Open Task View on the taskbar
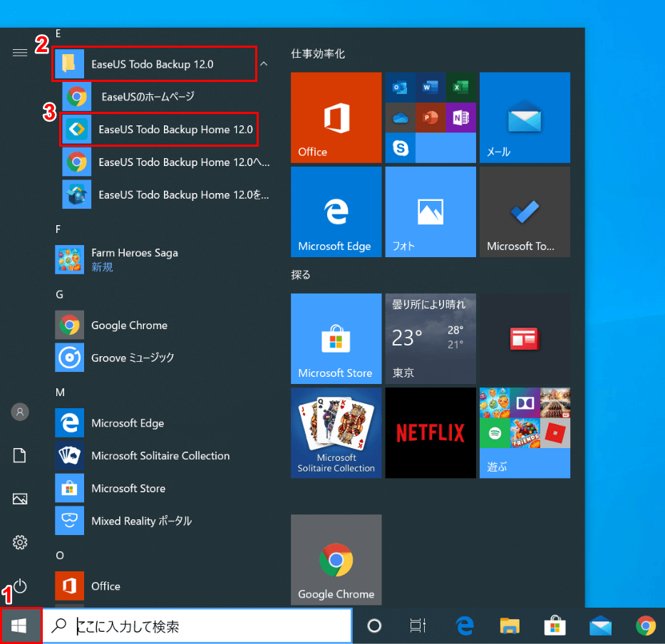 click(418, 625)
